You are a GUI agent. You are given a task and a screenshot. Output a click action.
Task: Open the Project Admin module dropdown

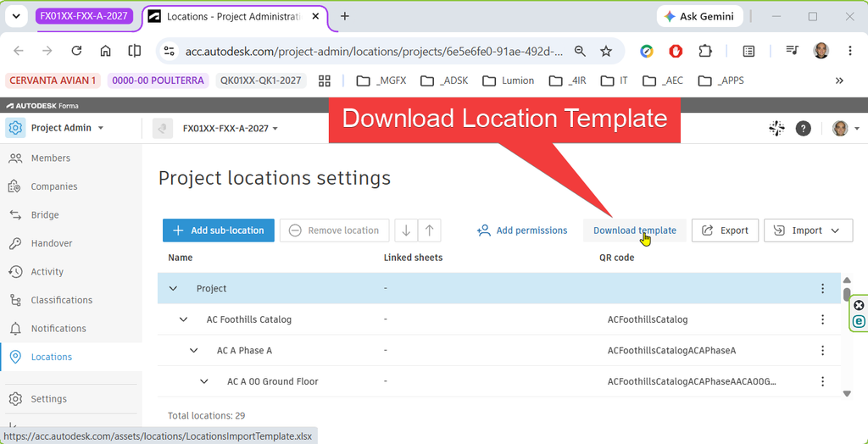point(67,128)
